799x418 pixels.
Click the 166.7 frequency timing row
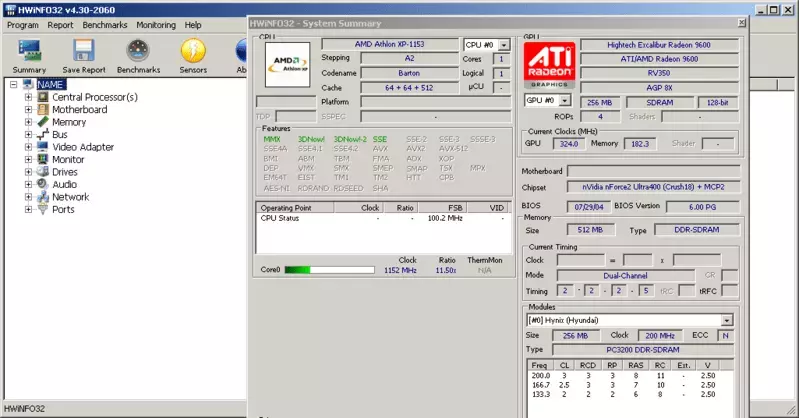(630, 385)
